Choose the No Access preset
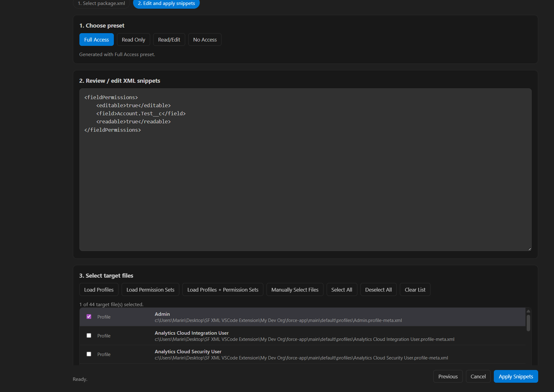The height and width of the screenshot is (392, 554). pyautogui.click(x=205, y=40)
